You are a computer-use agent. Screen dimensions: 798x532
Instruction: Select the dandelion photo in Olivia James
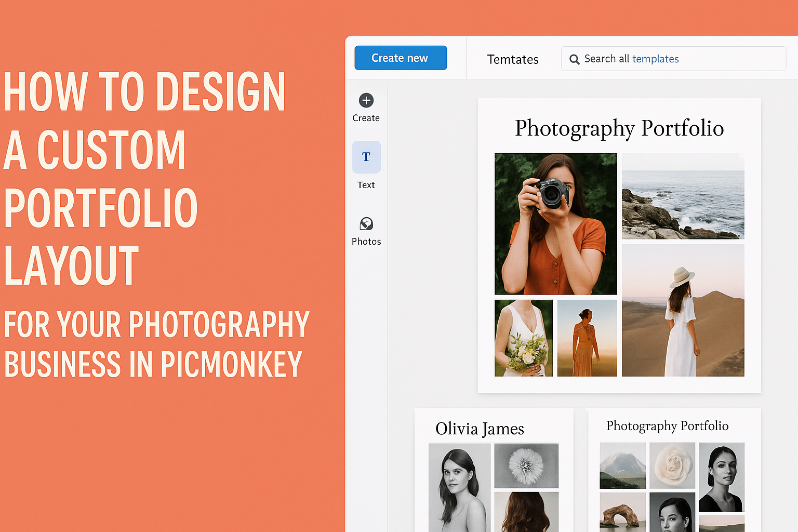pyautogui.click(x=526, y=465)
